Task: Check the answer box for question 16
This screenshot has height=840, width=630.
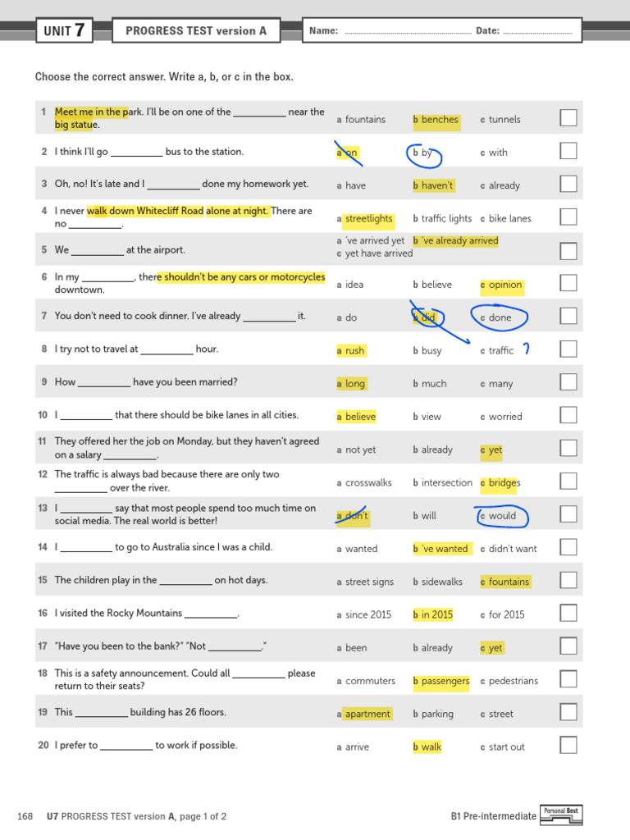Action: click(568, 613)
